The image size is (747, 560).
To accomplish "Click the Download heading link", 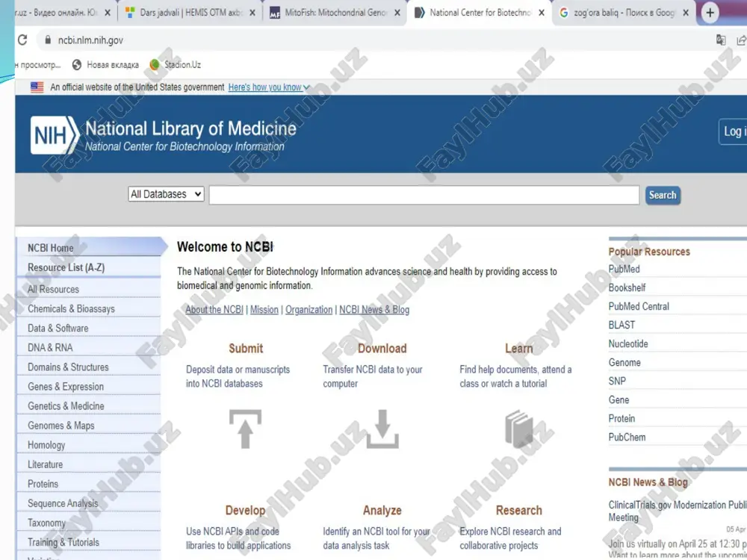I will click(382, 349).
